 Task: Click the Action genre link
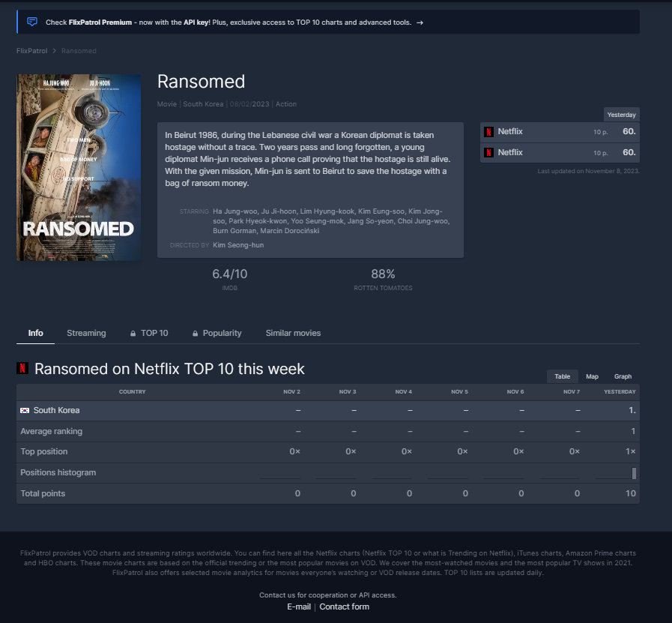286,103
